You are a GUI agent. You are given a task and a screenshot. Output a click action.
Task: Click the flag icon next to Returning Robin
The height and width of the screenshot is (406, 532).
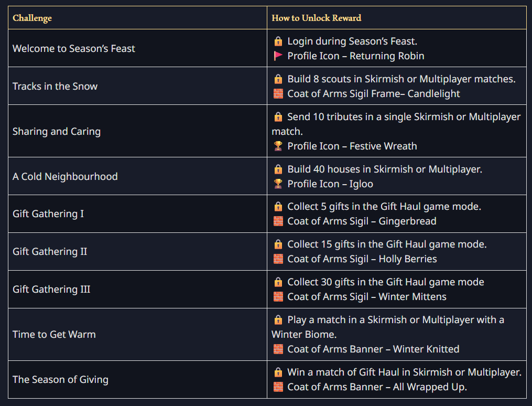pos(278,56)
